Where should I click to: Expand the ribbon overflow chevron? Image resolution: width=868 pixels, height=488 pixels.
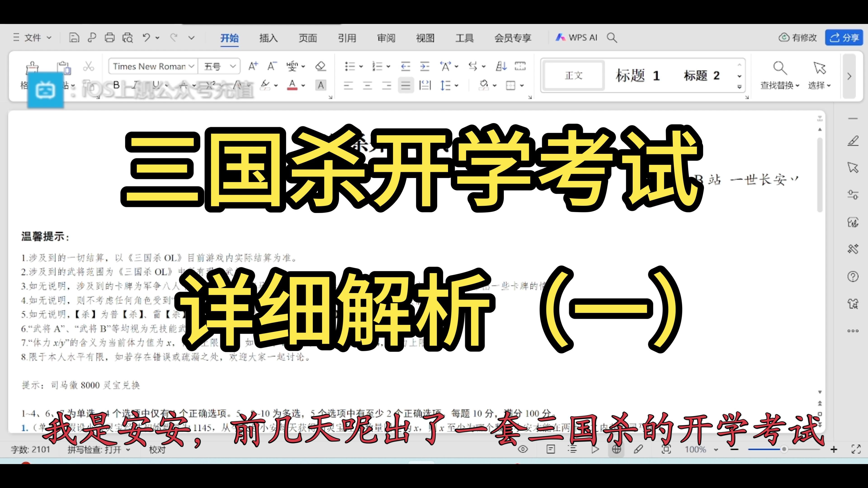849,76
